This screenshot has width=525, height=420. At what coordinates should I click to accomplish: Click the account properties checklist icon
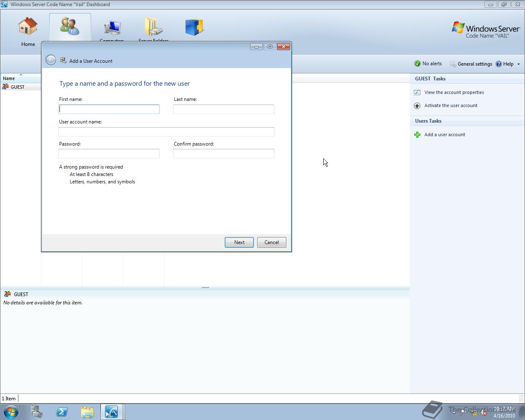tap(417, 92)
